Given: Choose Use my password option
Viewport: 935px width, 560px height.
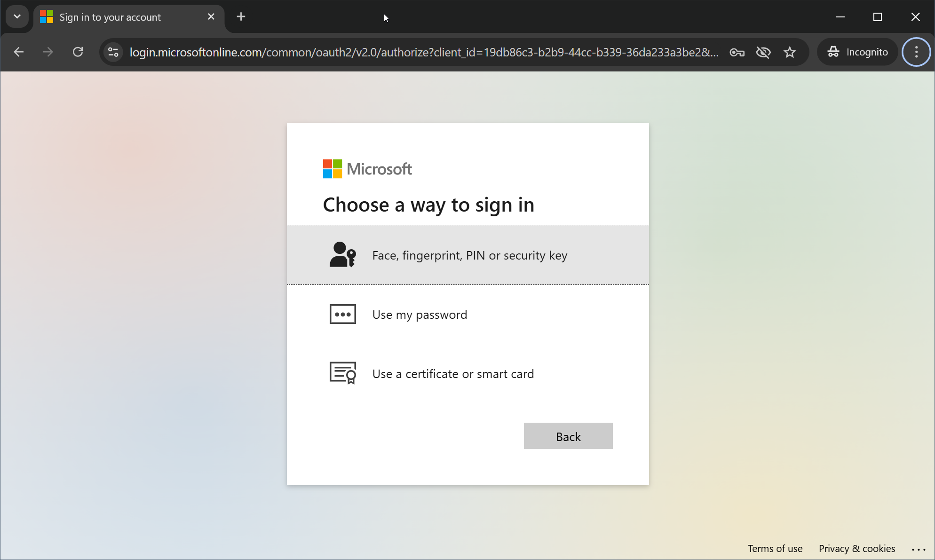Looking at the screenshot, I should point(420,315).
